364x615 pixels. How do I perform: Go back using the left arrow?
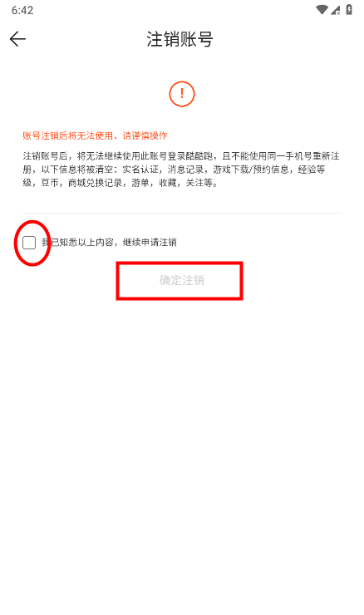[17, 39]
